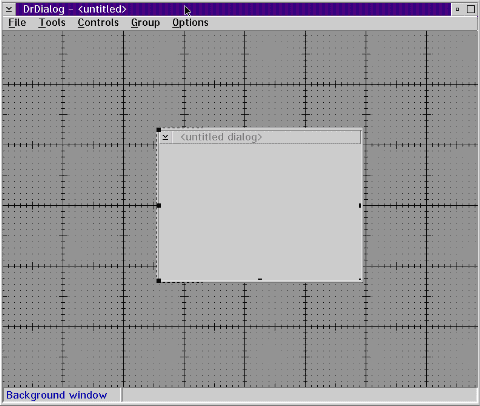Expand the Group menu
The image size is (480, 406).
coord(145,23)
